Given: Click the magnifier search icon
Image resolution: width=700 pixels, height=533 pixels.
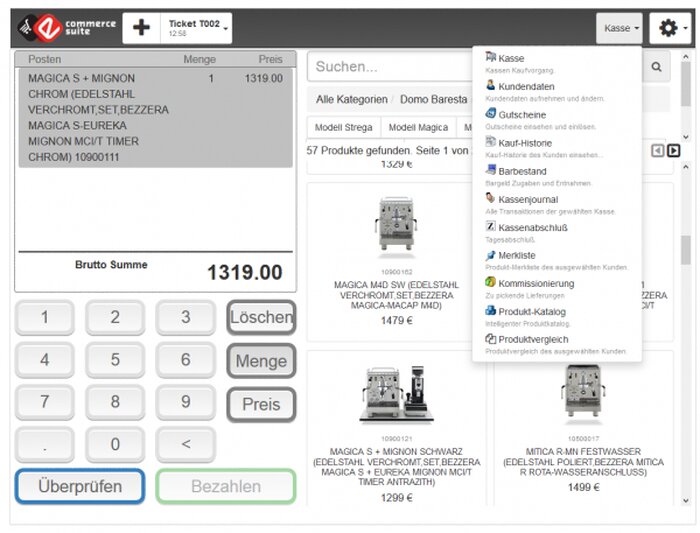Looking at the screenshot, I should pos(656,67).
